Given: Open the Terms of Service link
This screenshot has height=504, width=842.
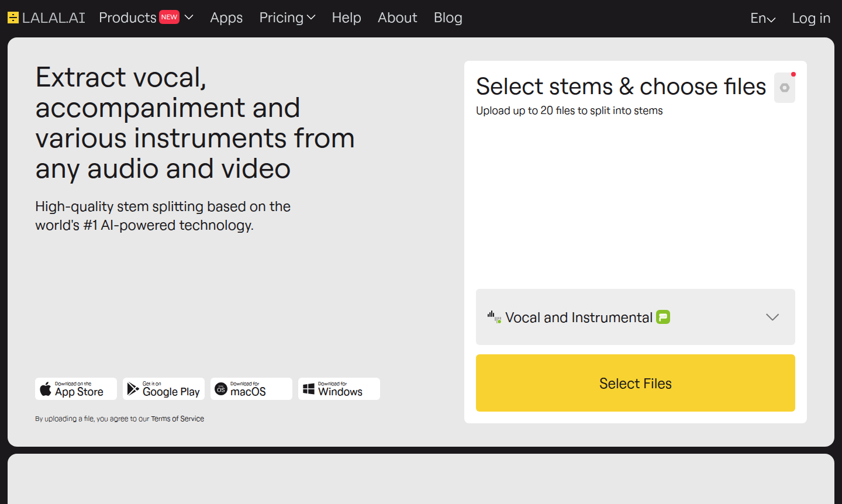Looking at the screenshot, I should (x=177, y=419).
